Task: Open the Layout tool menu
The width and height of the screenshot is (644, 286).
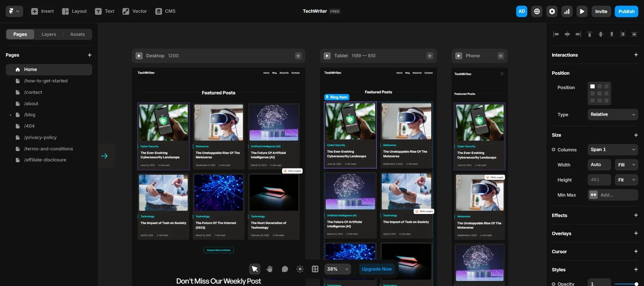Action: click(74, 11)
